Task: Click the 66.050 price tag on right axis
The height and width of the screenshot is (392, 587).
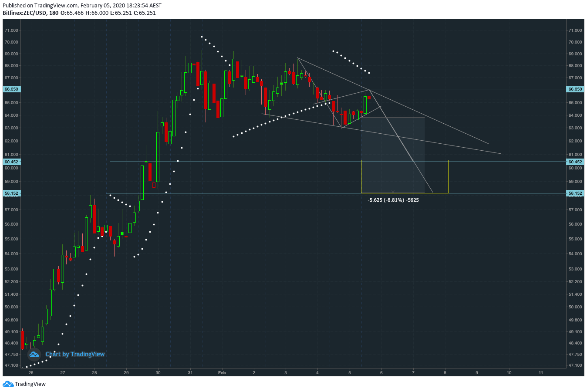Action: click(x=575, y=89)
